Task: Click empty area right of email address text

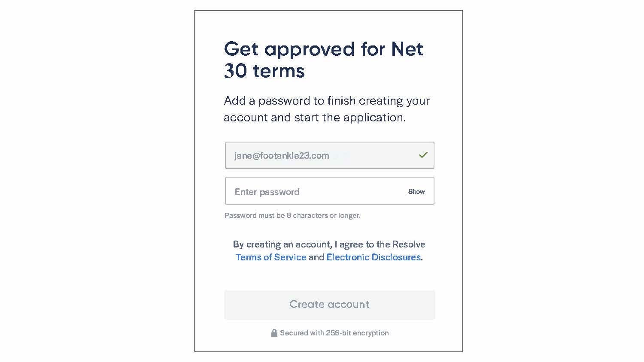Action: (374, 155)
